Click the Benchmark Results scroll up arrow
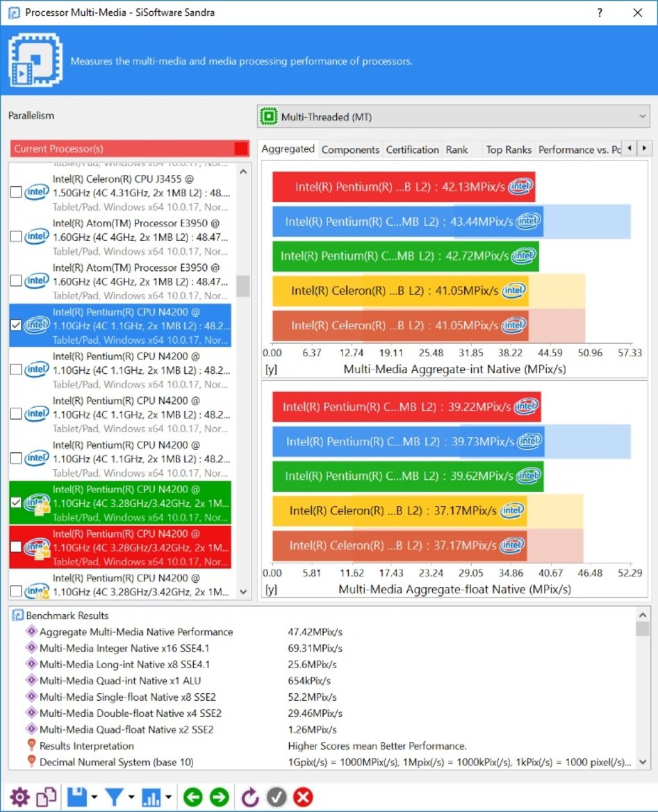This screenshot has height=812, width=658. coord(643,615)
